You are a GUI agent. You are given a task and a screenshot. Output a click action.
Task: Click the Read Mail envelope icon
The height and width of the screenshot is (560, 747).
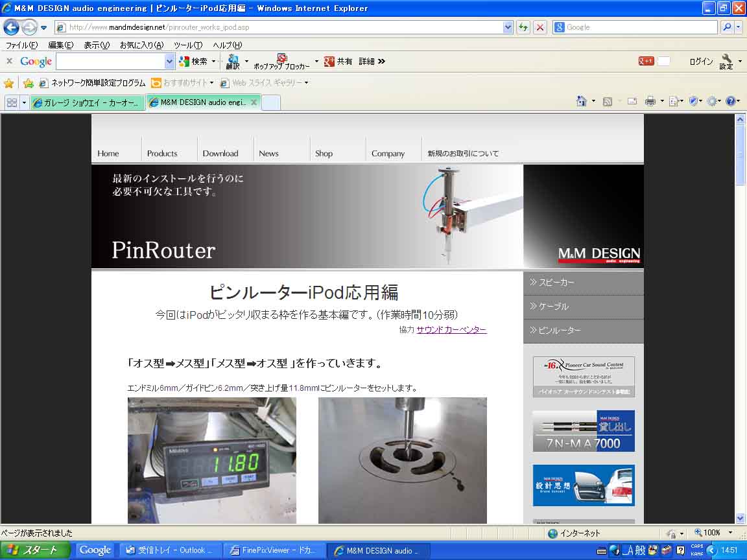click(x=632, y=101)
